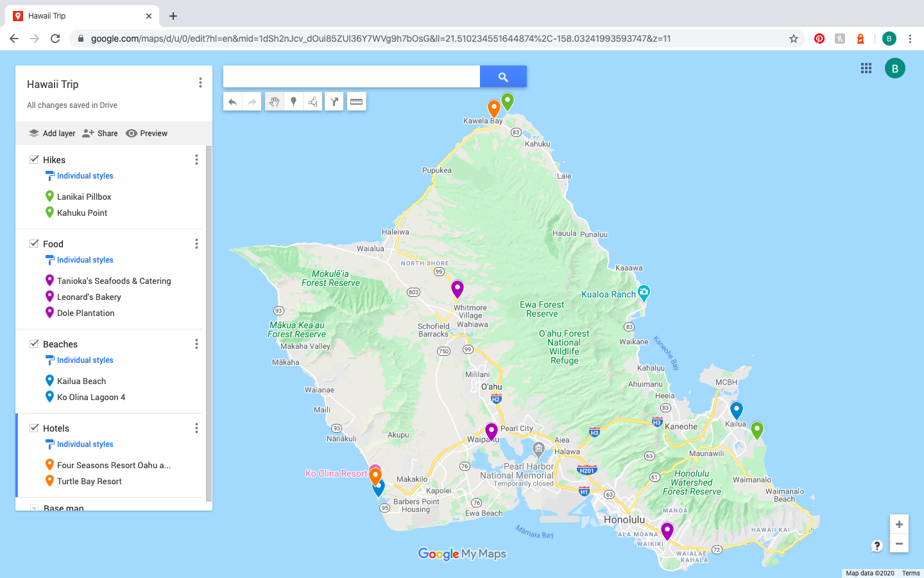
Task: Zoom in with the plus button
Action: coord(899,524)
